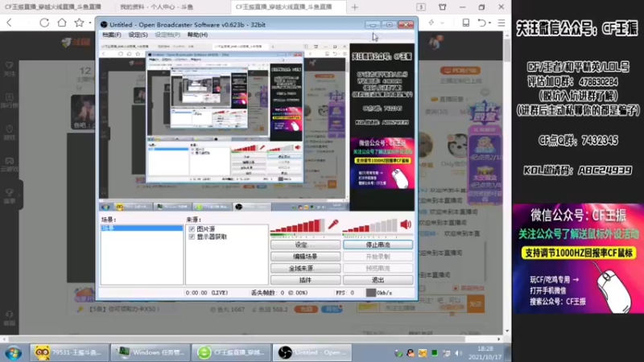Viewport: 644px width, 362px height.
Task: Open the 设定(S) menu in OBS
Action: point(138,35)
